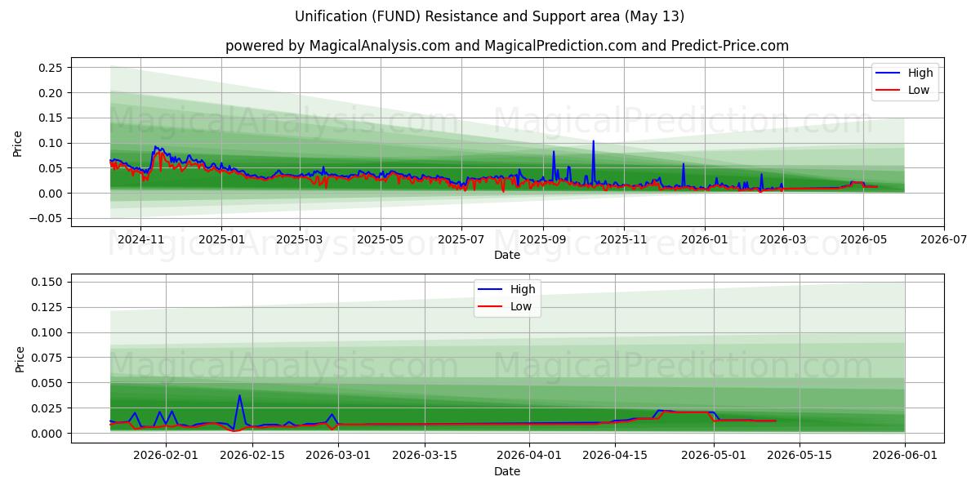
Task: Click the '2026-04-01' x-axis label
Action: [529, 456]
